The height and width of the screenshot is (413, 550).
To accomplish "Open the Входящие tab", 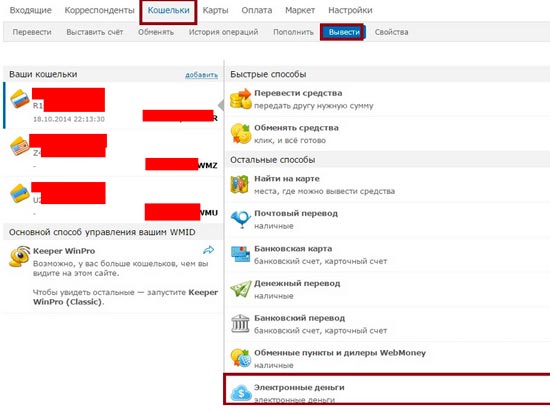I will pyautogui.click(x=31, y=10).
